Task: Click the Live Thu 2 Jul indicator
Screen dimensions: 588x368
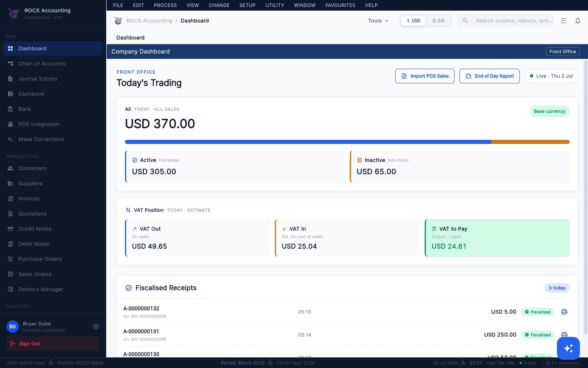Action: tap(551, 76)
